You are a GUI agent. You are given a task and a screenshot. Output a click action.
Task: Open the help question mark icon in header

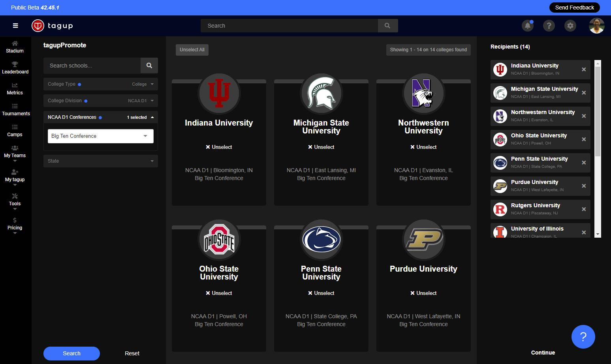(x=549, y=26)
